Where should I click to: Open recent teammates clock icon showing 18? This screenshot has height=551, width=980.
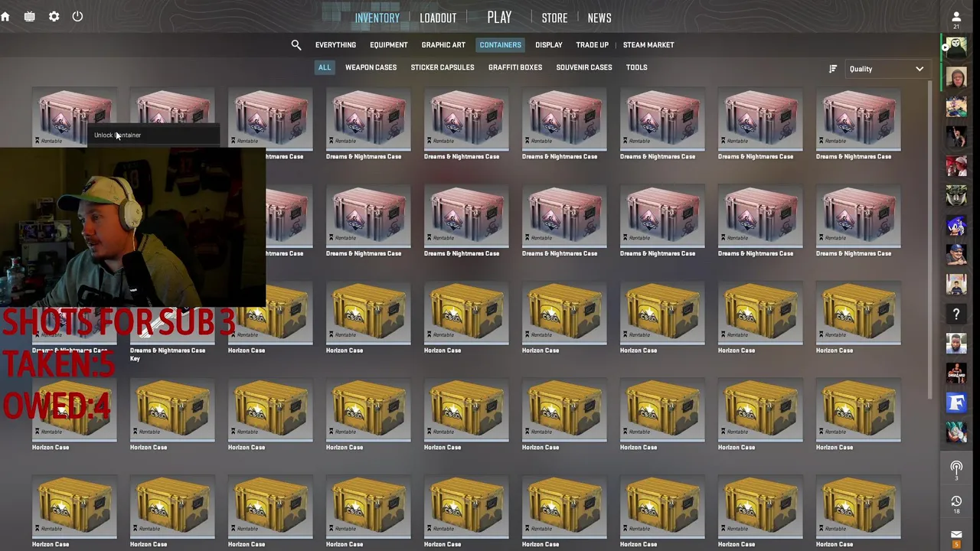point(956,504)
